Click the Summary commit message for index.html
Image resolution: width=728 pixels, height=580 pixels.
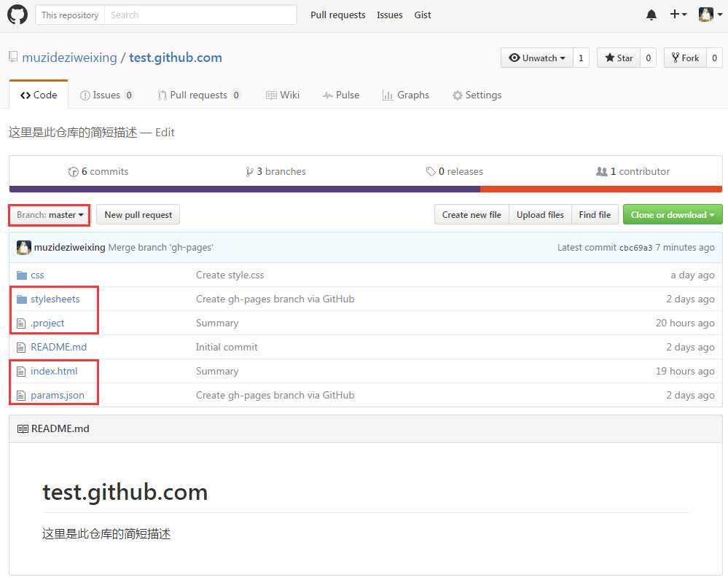click(217, 372)
